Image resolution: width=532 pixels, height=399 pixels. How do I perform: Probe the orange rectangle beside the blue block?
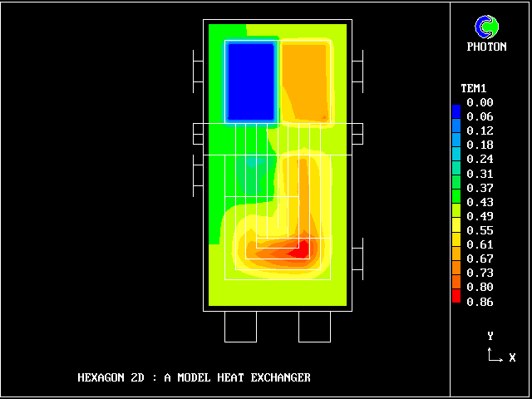click(x=305, y=79)
